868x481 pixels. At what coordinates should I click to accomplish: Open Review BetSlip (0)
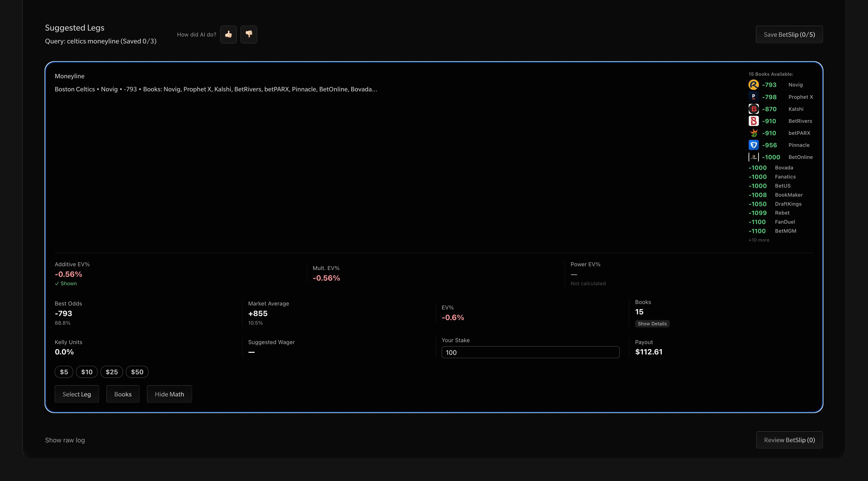(x=789, y=440)
